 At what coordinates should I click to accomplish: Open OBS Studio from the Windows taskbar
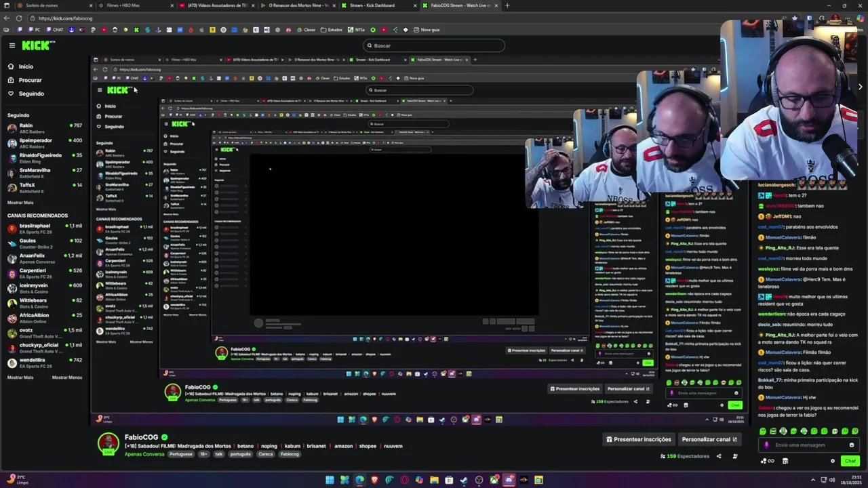[x=479, y=480]
